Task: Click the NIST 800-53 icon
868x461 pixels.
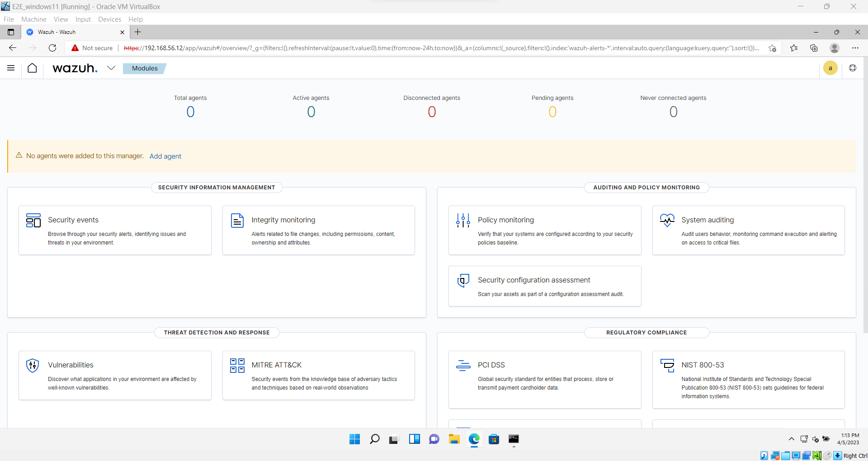Action: click(x=667, y=366)
